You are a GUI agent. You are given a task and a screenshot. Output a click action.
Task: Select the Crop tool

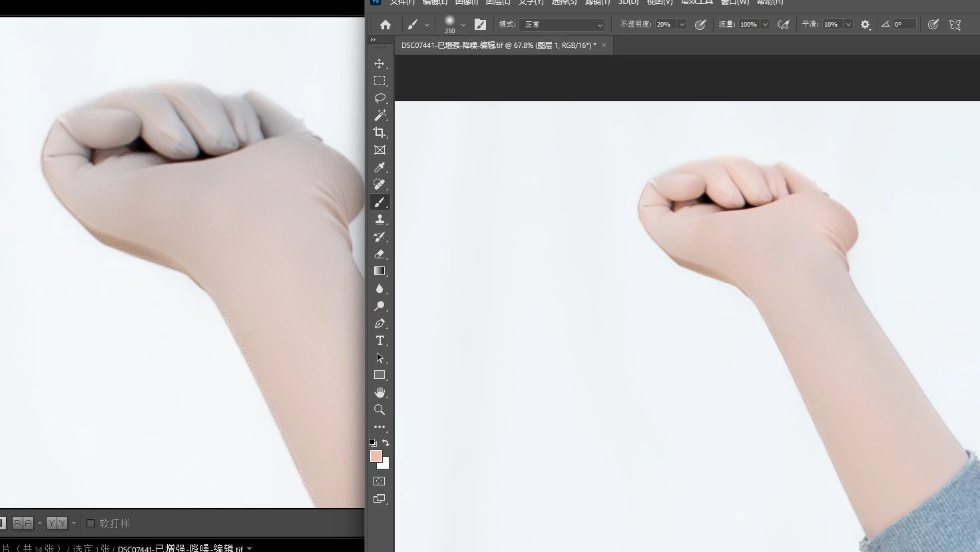pyautogui.click(x=379, y=133)
